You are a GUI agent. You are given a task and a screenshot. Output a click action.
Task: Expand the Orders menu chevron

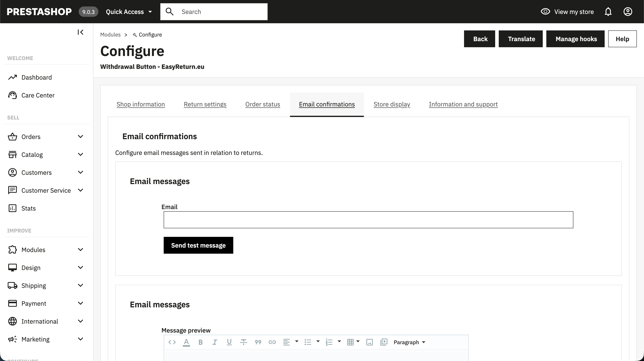click(80, 136)
